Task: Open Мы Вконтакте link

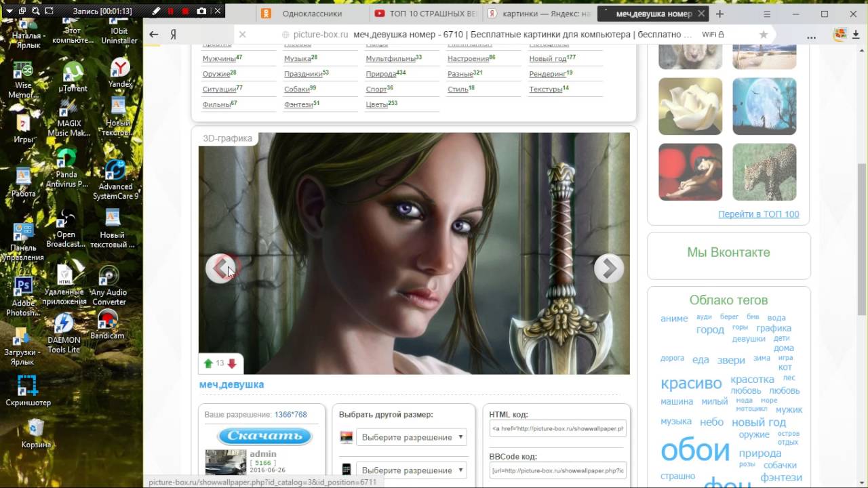Action: pyautogui.click(x=728, y=252)
